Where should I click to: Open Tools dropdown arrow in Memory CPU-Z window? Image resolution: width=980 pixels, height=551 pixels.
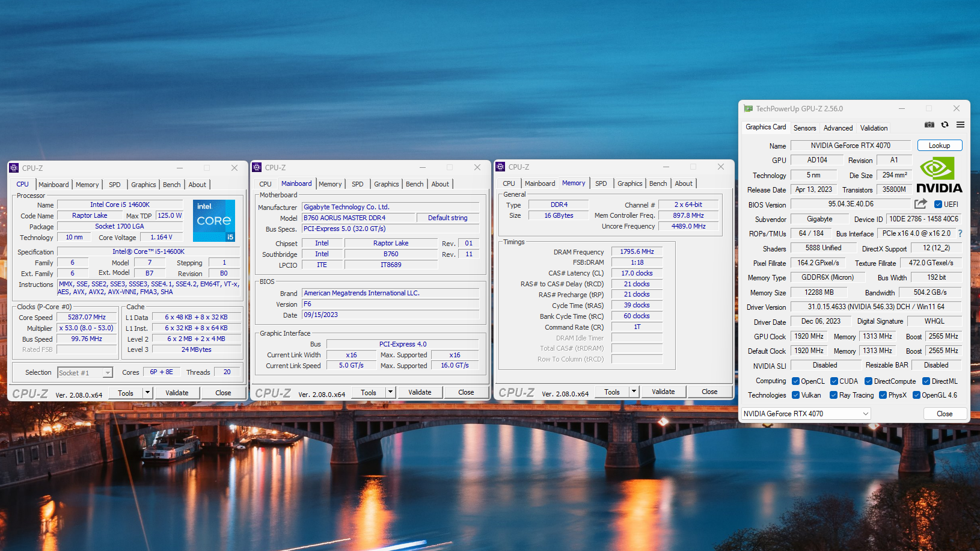pos(634,392)
